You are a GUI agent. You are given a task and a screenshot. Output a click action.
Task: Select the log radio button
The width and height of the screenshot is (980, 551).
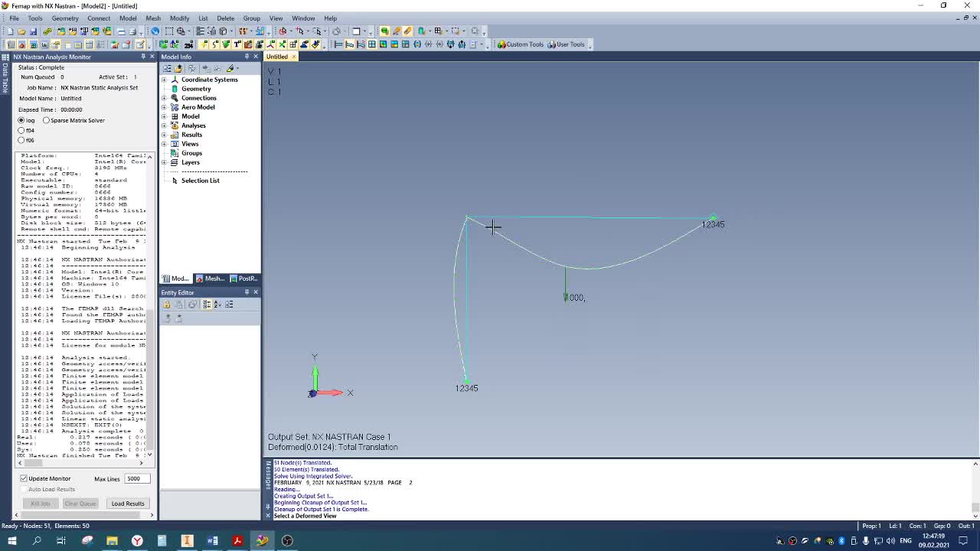[21, 120]
